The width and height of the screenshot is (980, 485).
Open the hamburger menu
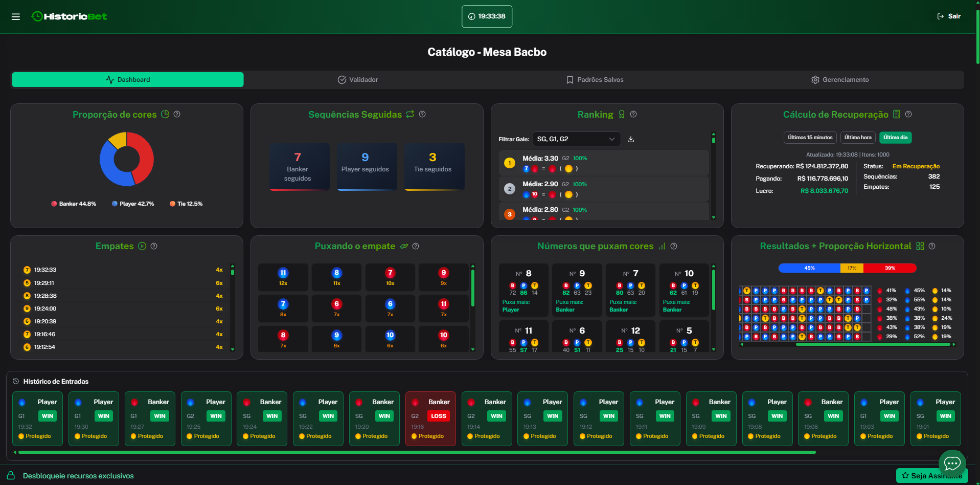coord(16,17)
